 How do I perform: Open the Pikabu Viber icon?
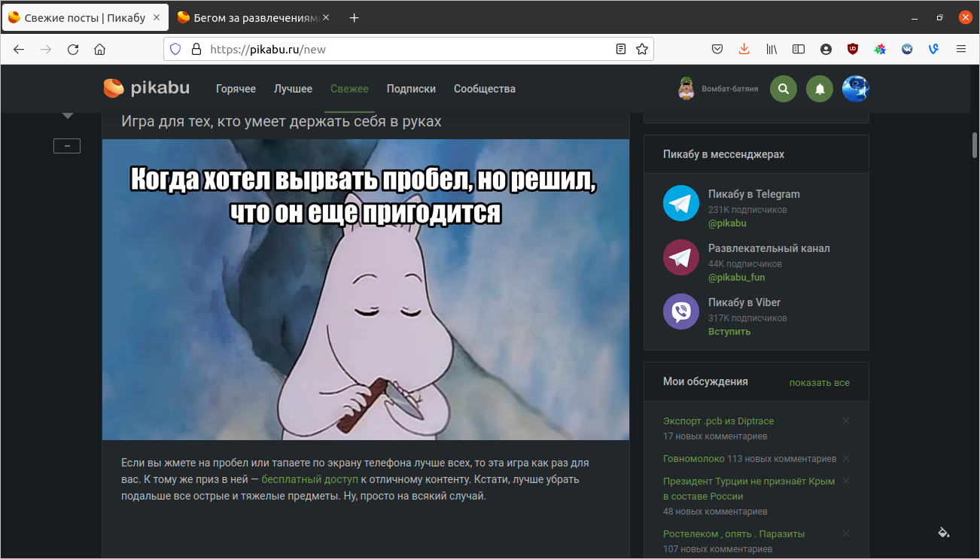coord(681,311)
